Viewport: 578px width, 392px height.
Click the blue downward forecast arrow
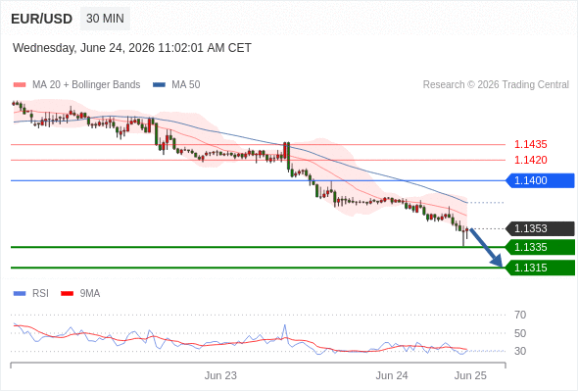(486, 248)
